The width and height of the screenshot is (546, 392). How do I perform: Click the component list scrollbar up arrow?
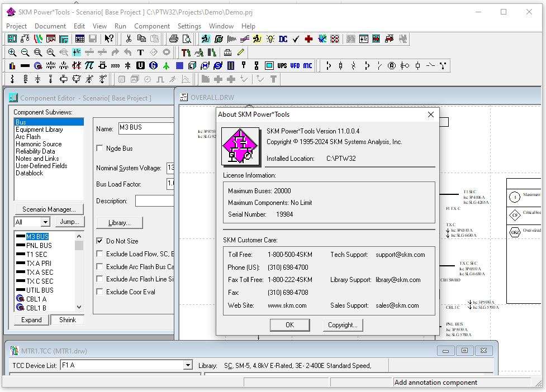pos(79,236)
